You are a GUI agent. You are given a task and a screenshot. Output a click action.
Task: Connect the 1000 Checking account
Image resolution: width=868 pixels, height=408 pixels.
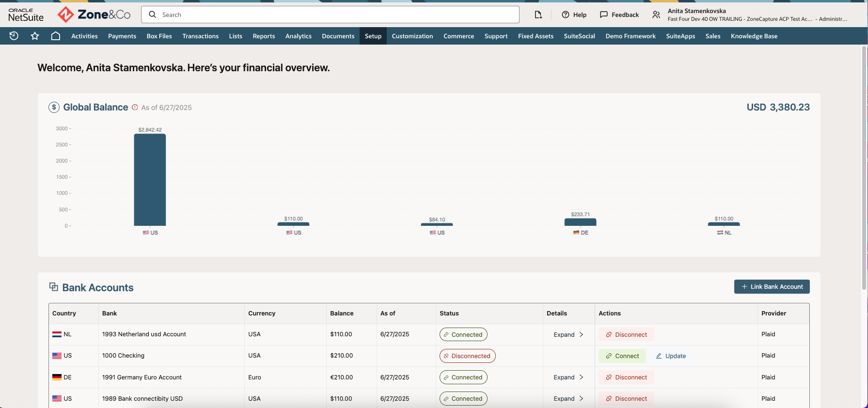[622, 356]
